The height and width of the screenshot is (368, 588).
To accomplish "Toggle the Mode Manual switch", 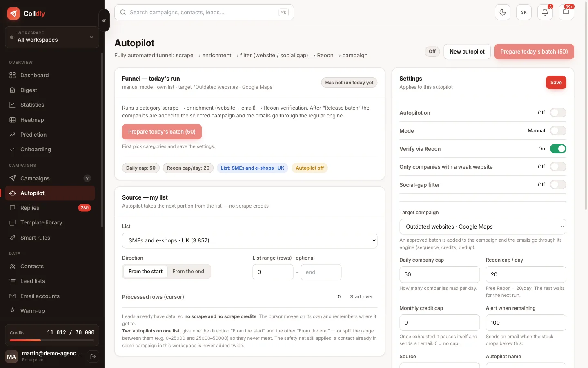I will point(558,131).
